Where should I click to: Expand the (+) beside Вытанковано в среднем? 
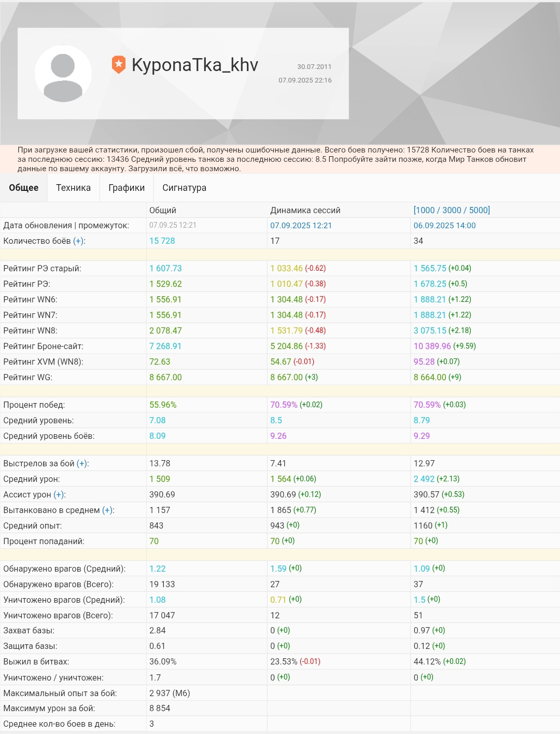coord(107,510)
